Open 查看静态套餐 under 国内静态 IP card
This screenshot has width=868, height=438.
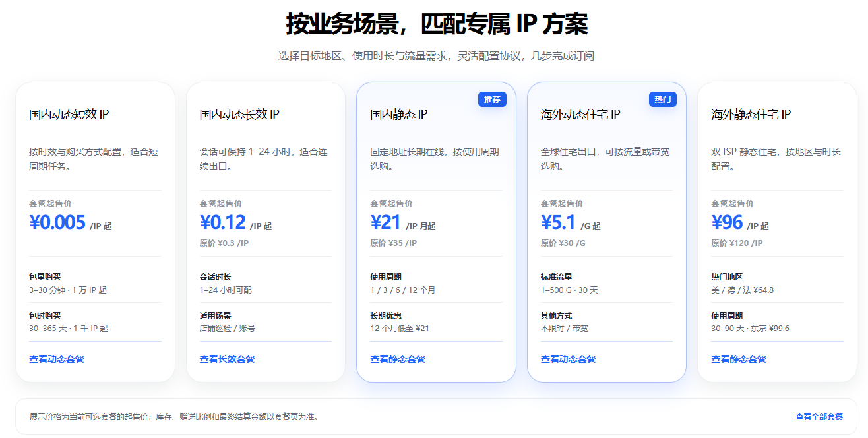(x=398, y=359)
